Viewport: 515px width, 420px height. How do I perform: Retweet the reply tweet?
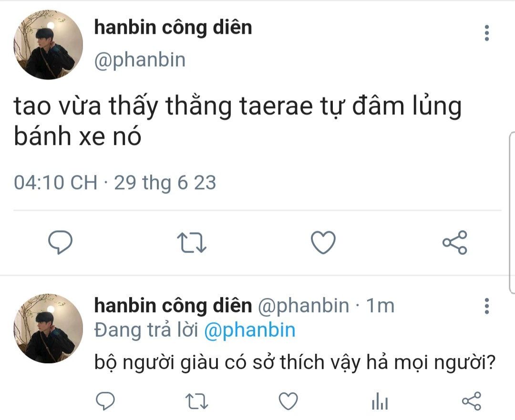pyautogui.click(x=196, y=401)
